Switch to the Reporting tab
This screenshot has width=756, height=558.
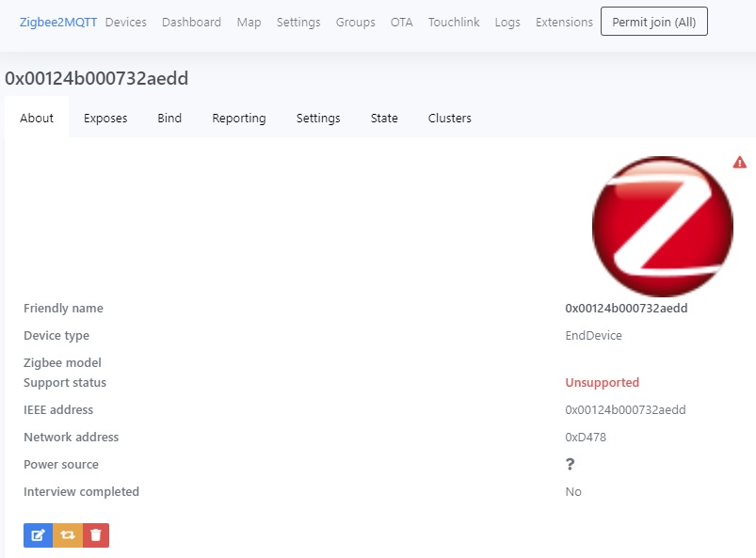point(238,118)
